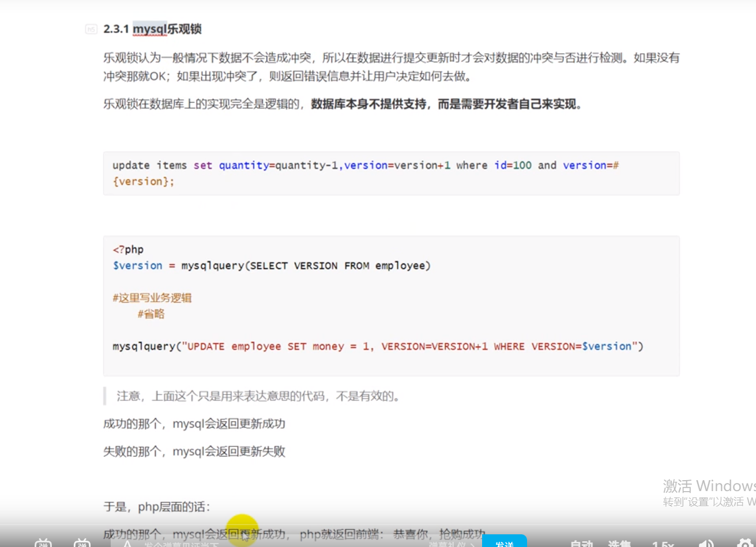This screenshot has height=547, width=756.
Task: Click the line "成功的那个，mysql会返回更新成功"
Action: (x=194, y=424)
